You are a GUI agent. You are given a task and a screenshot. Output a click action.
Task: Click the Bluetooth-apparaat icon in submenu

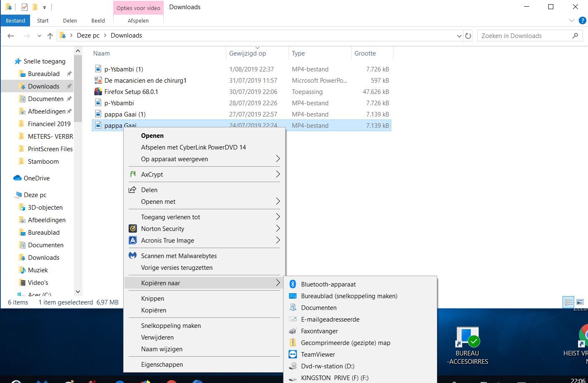coord(293,284)
